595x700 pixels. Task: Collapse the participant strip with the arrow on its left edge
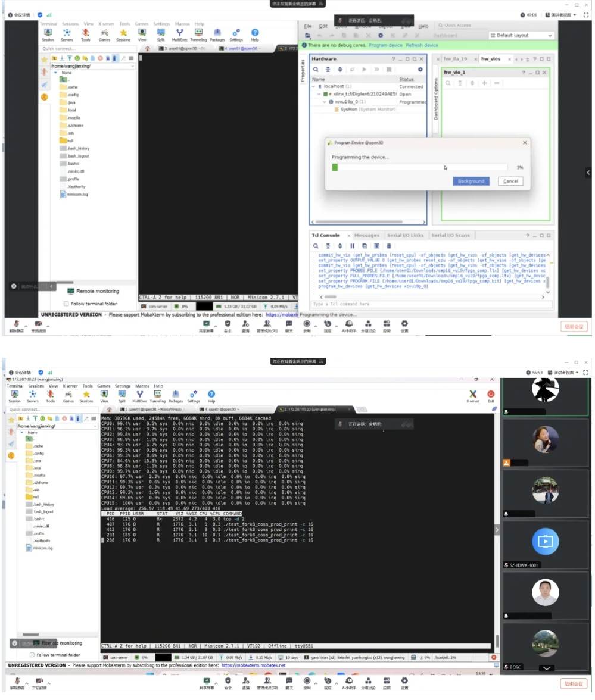pos(497,530)
